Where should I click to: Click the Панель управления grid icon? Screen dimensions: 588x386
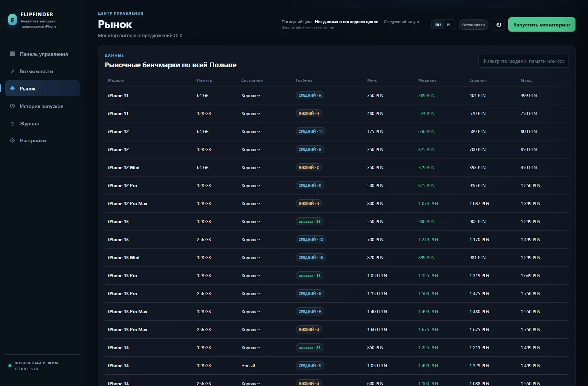point(12,54)
